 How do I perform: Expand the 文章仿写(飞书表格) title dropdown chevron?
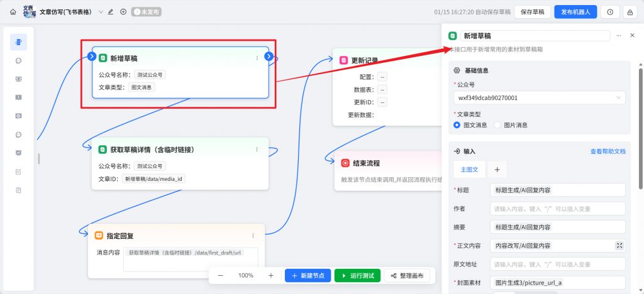(x=101, y=12)
